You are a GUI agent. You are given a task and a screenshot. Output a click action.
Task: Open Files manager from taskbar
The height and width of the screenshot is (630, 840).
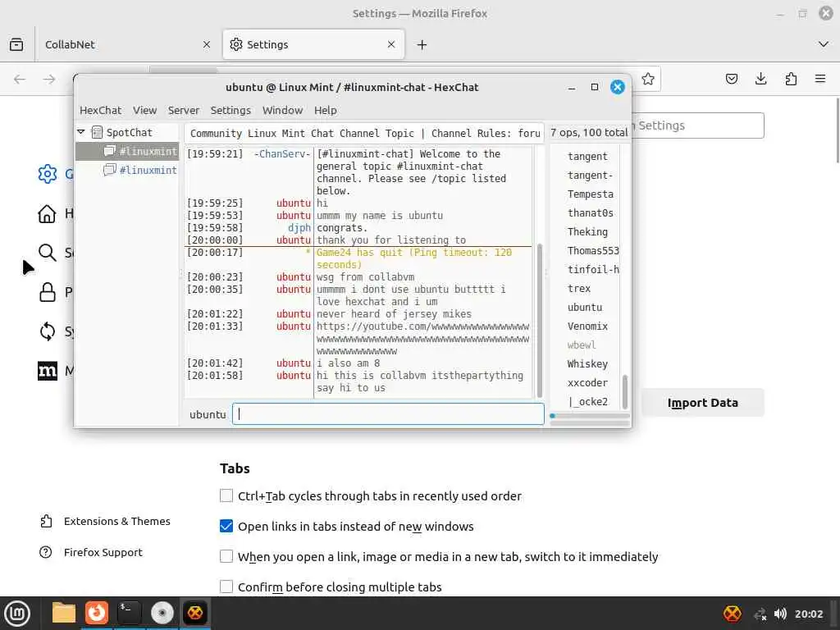pyautogui.click(x=63, y=613)
